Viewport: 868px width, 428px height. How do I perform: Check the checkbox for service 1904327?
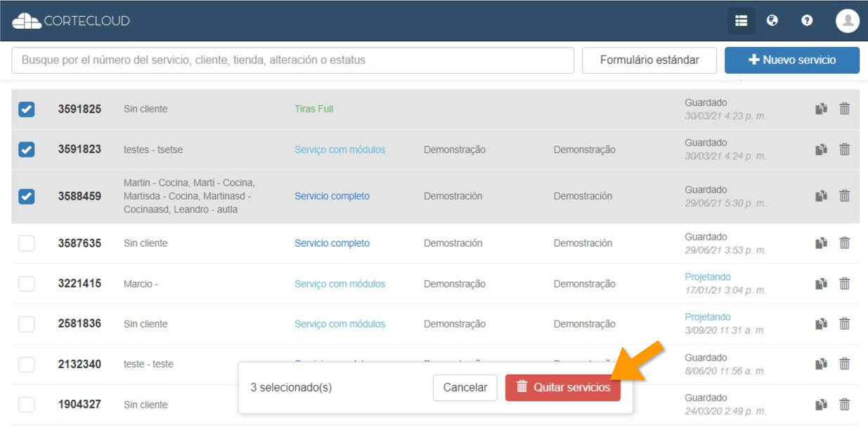tap(26, 405)
